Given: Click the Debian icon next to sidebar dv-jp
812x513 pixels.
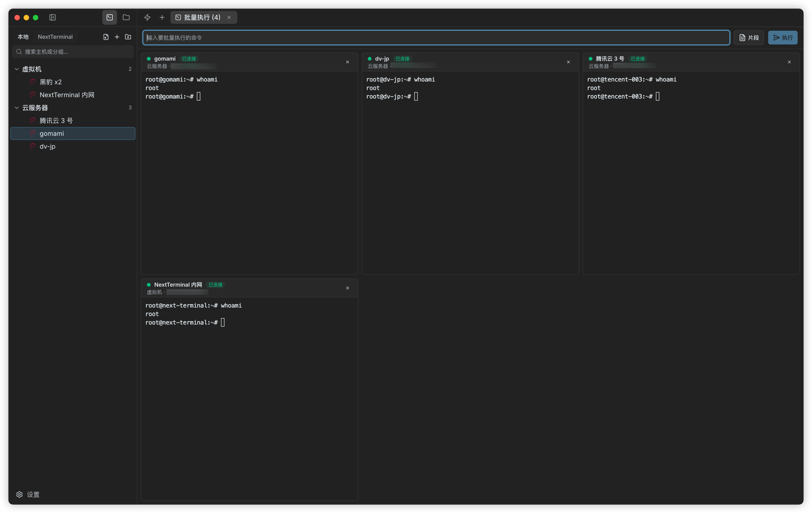Looking at the screenshot, I should [x=33, y=146].
